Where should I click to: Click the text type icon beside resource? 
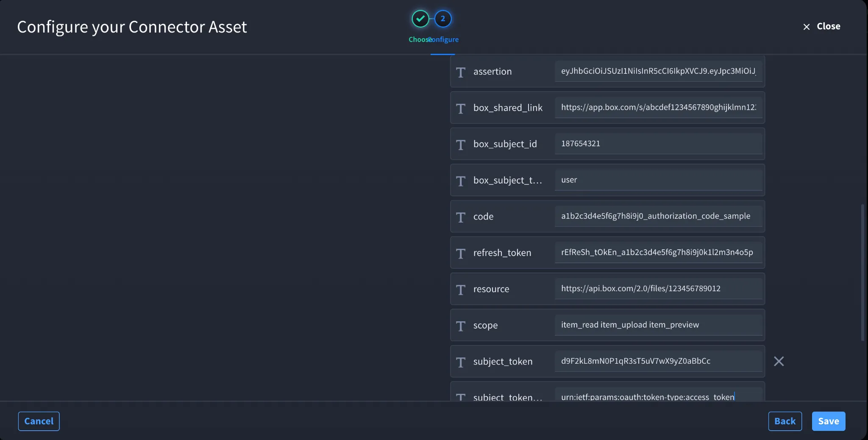click(x=461, y=290)
